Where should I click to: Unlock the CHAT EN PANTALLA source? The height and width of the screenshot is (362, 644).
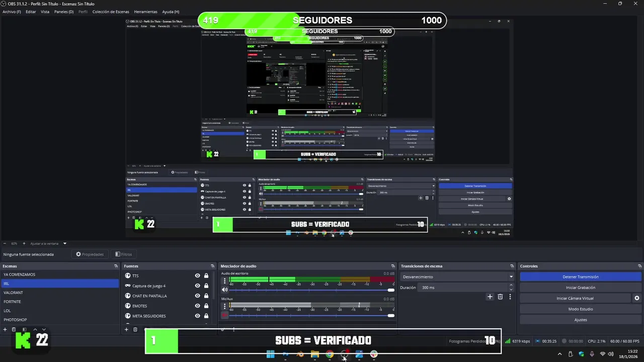(x=206, y=296)
